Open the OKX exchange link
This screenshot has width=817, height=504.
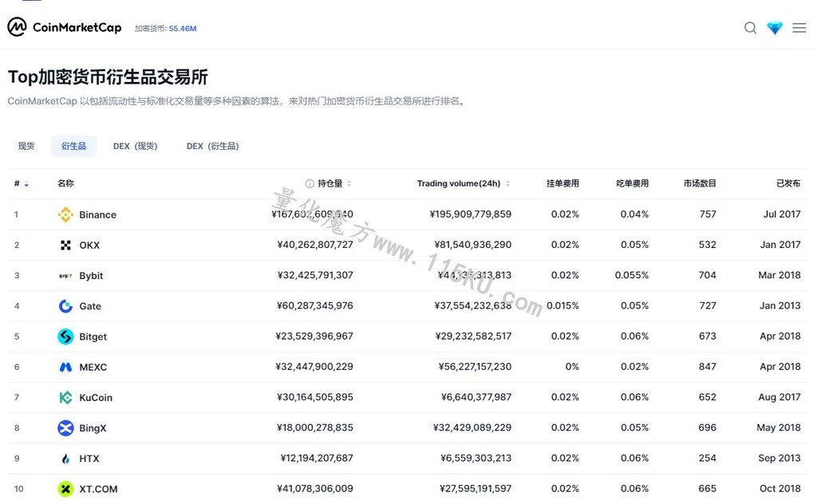coord(89,246)
